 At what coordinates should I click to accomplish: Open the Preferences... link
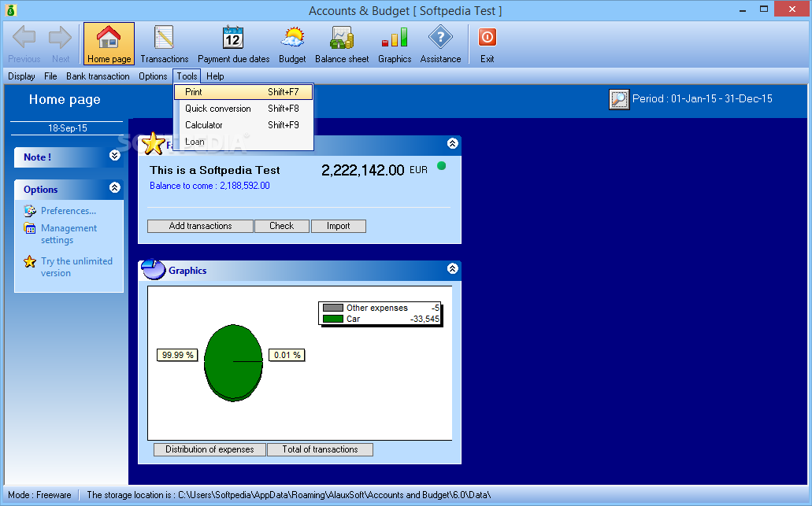tap(69, 211)
